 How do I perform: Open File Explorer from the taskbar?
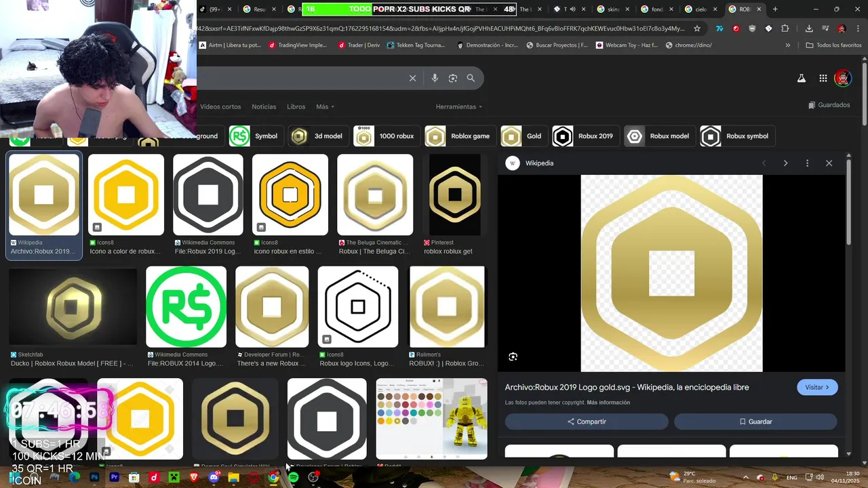click(x=233, y=477)
